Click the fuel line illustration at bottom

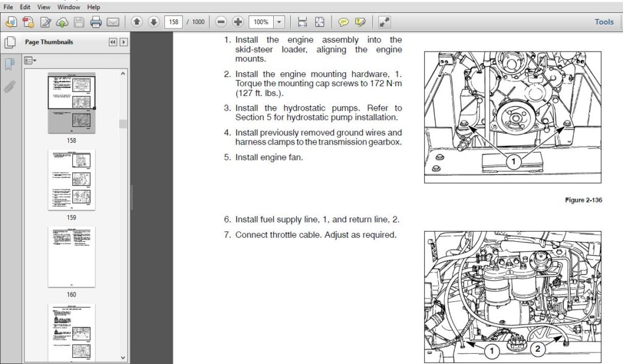pyautogui.click(x=512, y=297)
